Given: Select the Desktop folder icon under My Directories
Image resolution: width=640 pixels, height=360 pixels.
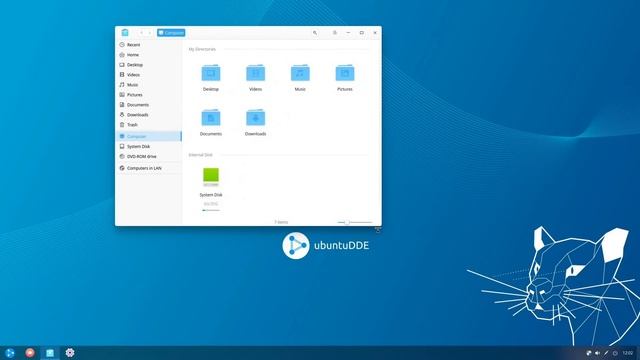Looking at the screenshot, I should (211, 73).
